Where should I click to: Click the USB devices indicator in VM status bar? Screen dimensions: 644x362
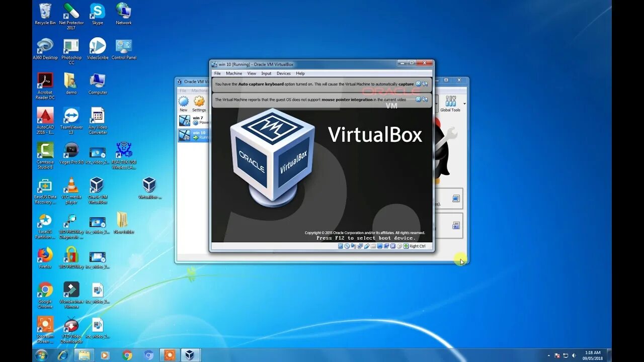(367, 246)
